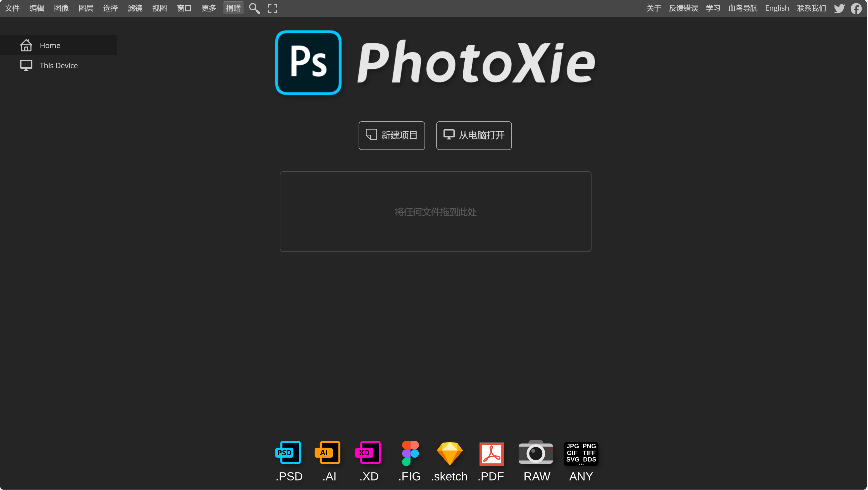Click the .AI format icon
The image size is (868, 490).
pos(328,453)
